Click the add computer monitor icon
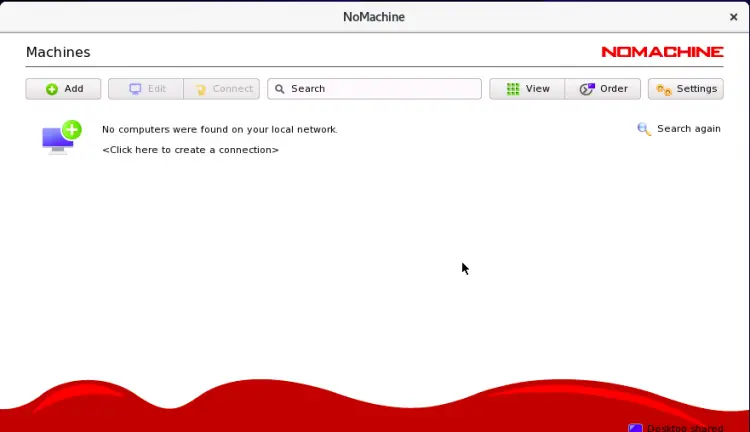The width and height of the screenshot is (750, 432). pyautogui.click(x=62, y=137)
